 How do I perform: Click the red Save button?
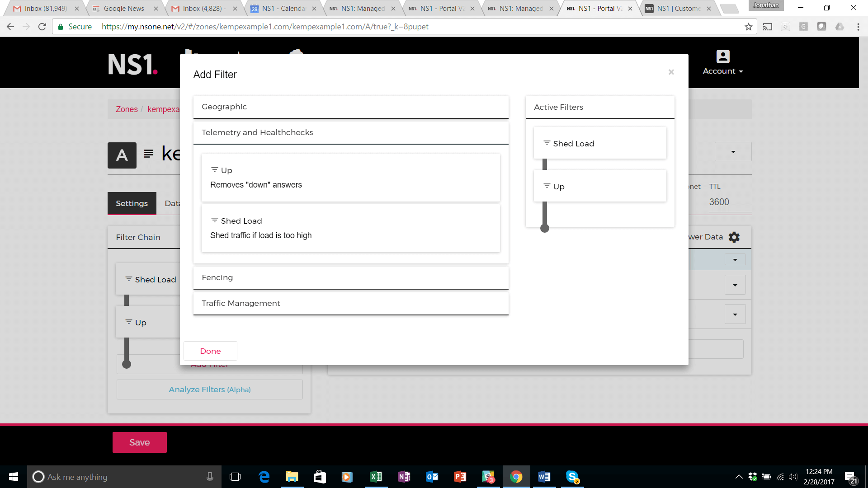139,442
